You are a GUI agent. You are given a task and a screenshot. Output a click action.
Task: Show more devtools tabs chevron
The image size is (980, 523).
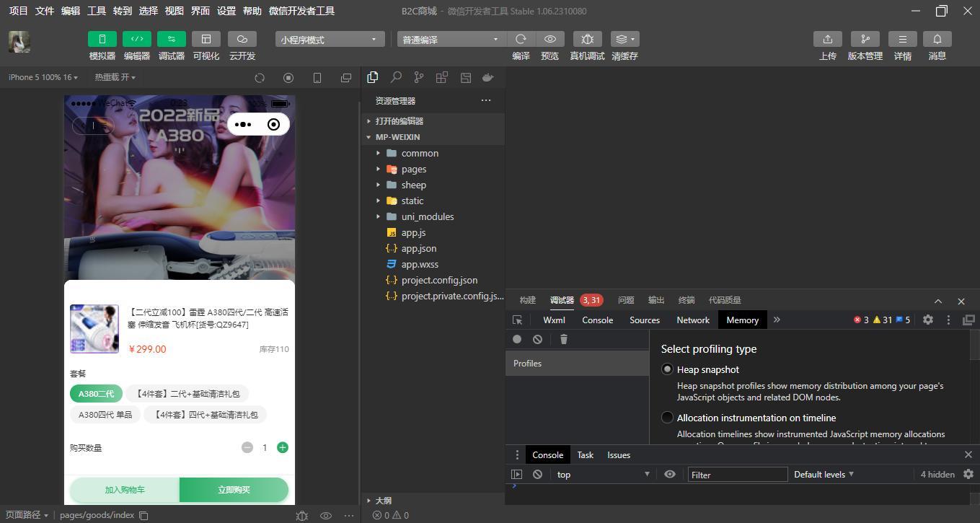(x=777, y=320)
